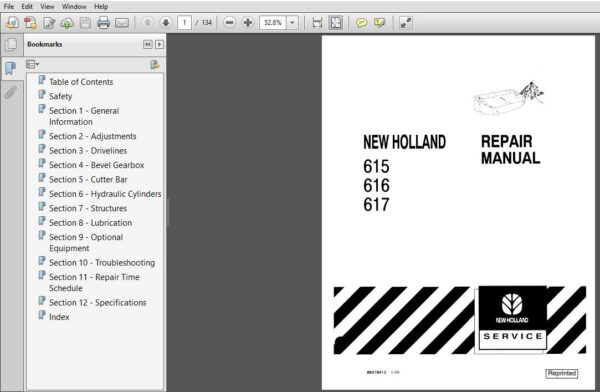
Task: Open the Index bookmark
Action: [x=59, y=317]
